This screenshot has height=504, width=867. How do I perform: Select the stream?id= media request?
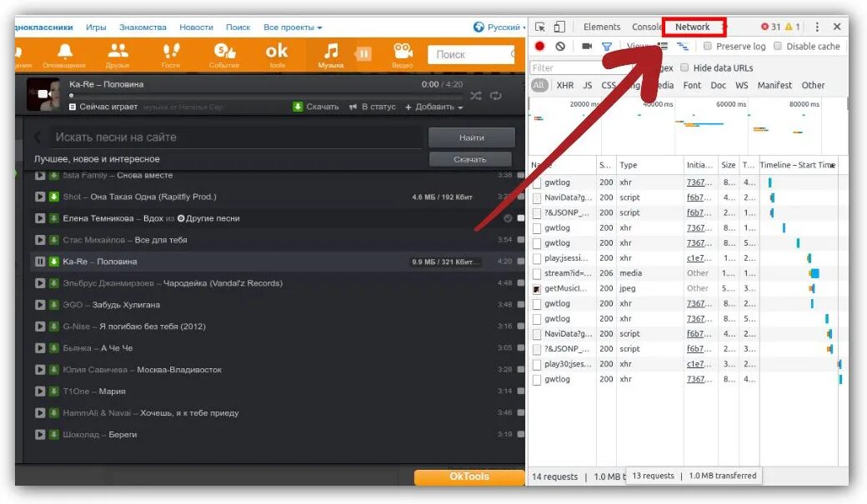pos(568,273)
